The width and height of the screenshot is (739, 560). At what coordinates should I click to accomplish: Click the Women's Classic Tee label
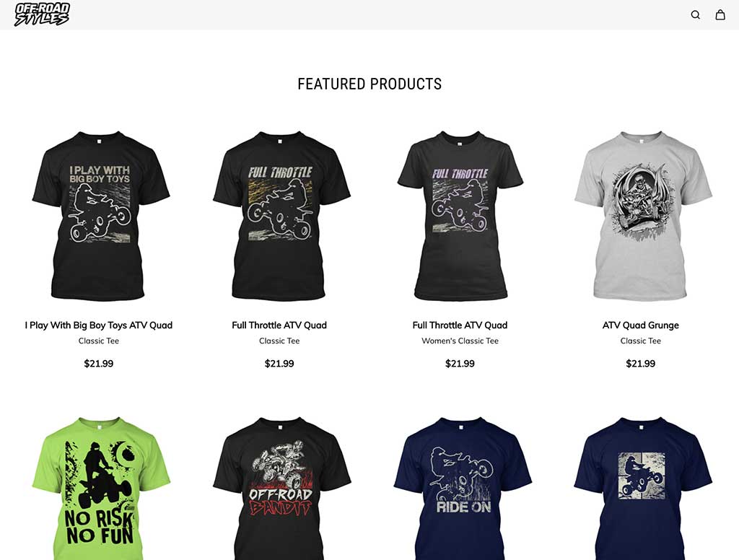click(x=460, y=341)
